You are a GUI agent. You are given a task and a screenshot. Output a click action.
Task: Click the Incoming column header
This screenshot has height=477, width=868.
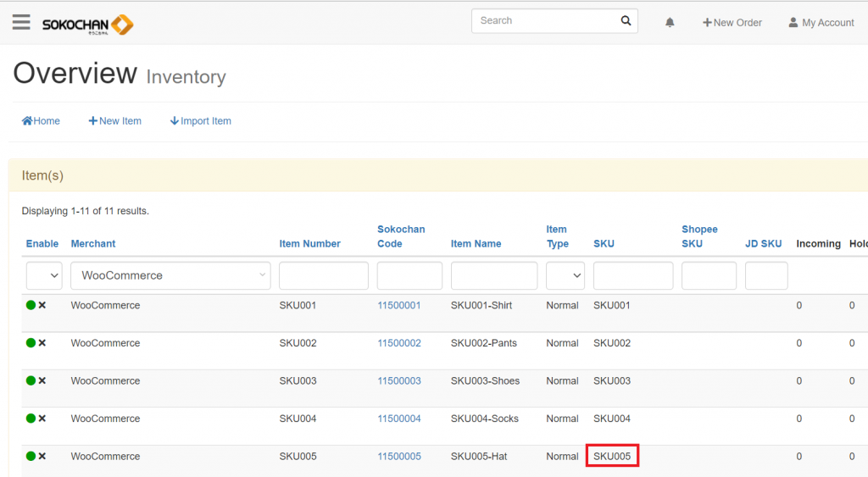pos(818,243)
